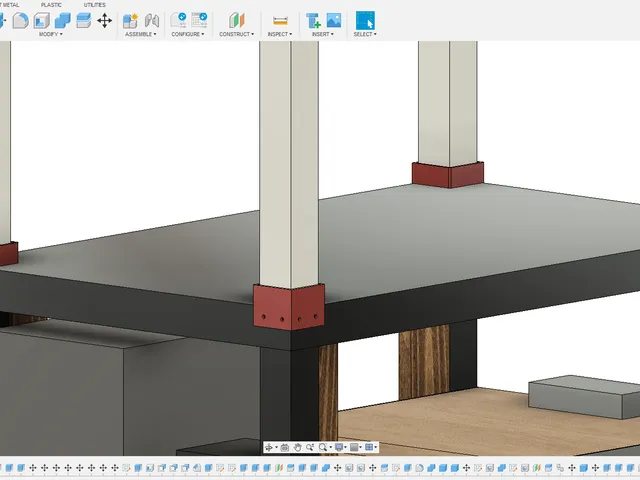This screenshot has width=640, height=480.
Task: Select the first sketch feature in timeline
Action: click(127, 468)
